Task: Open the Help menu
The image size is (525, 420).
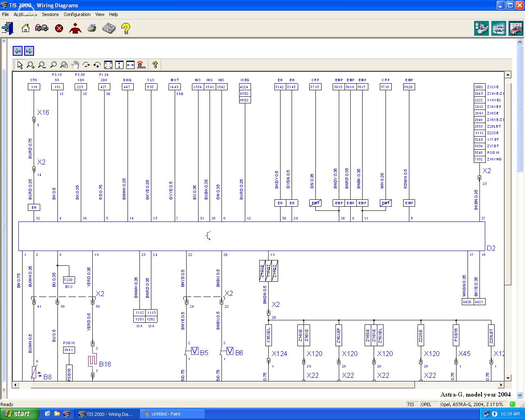Action: [x=114, y=14]
